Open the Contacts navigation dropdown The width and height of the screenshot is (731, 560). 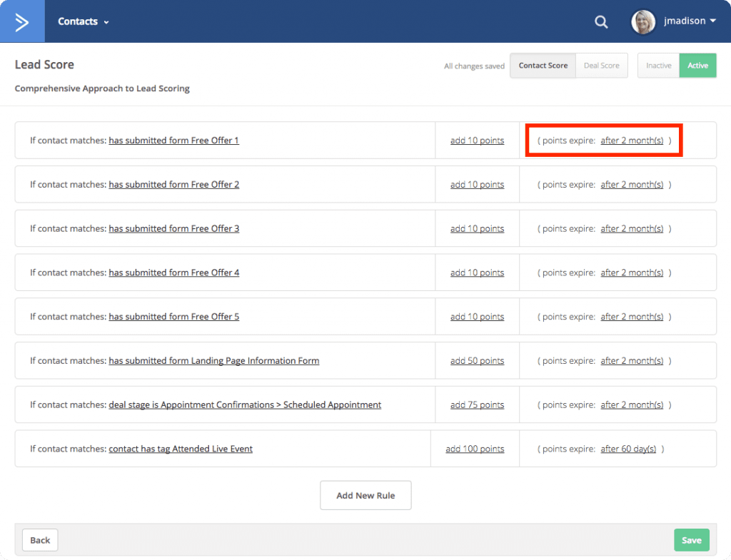[82, 21]
